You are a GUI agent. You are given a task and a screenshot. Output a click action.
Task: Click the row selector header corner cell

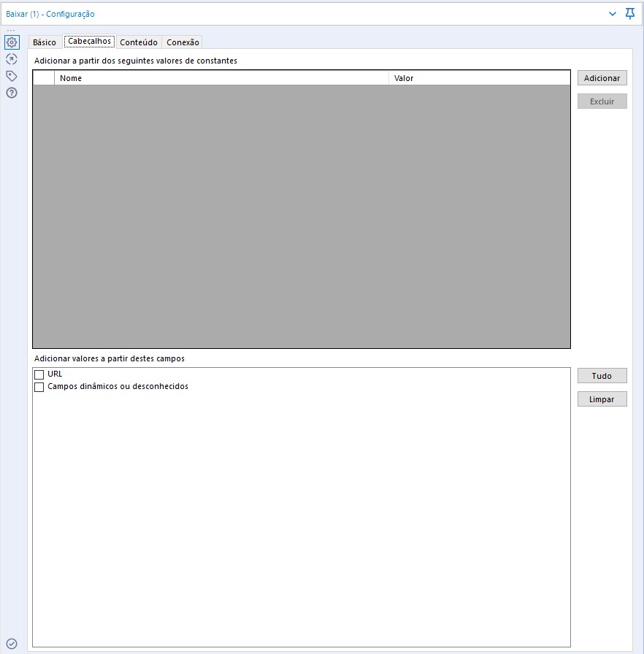pyautogui.click(x=44, y=78)
